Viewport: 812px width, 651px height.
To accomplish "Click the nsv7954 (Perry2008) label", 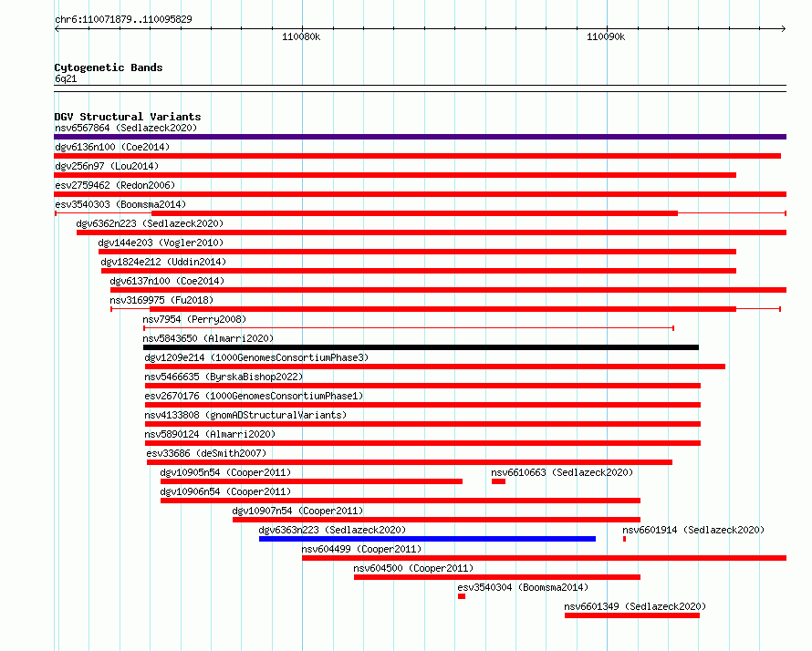I will tap(194, 319).
